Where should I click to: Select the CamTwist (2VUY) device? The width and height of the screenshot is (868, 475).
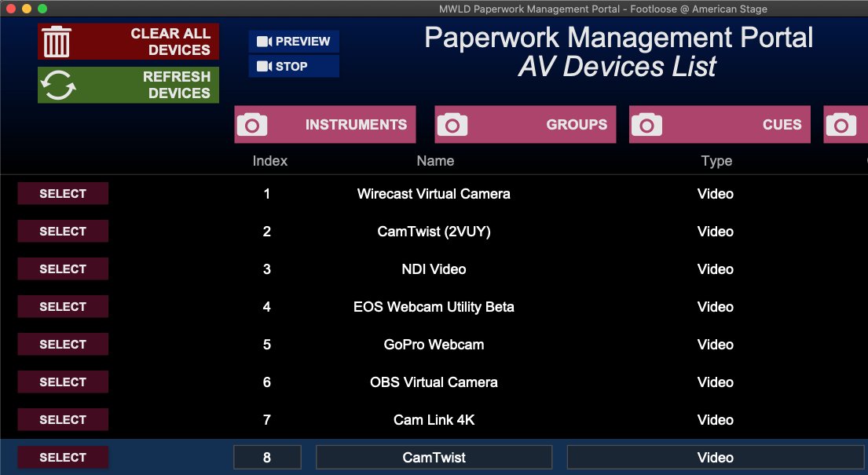[63, 232]
